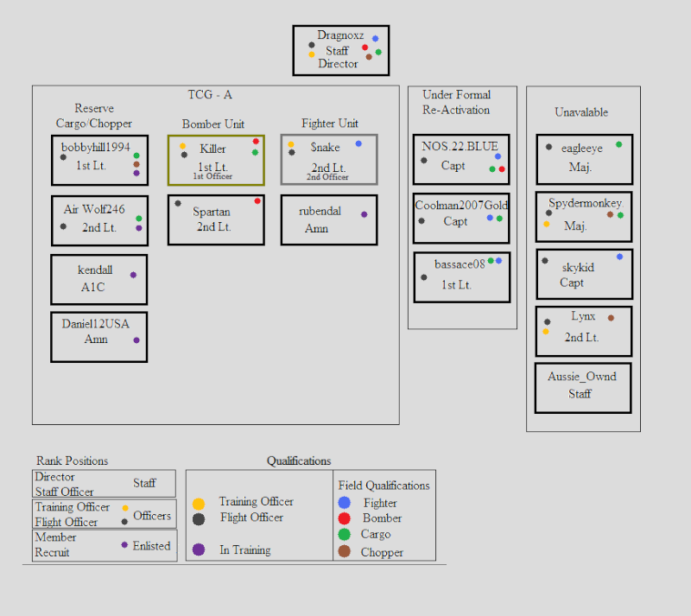Select the Air Wolf246 2nd Lt. card
Image resolution: width=691 pixels, height=616 pixels.
click(99, 220)
